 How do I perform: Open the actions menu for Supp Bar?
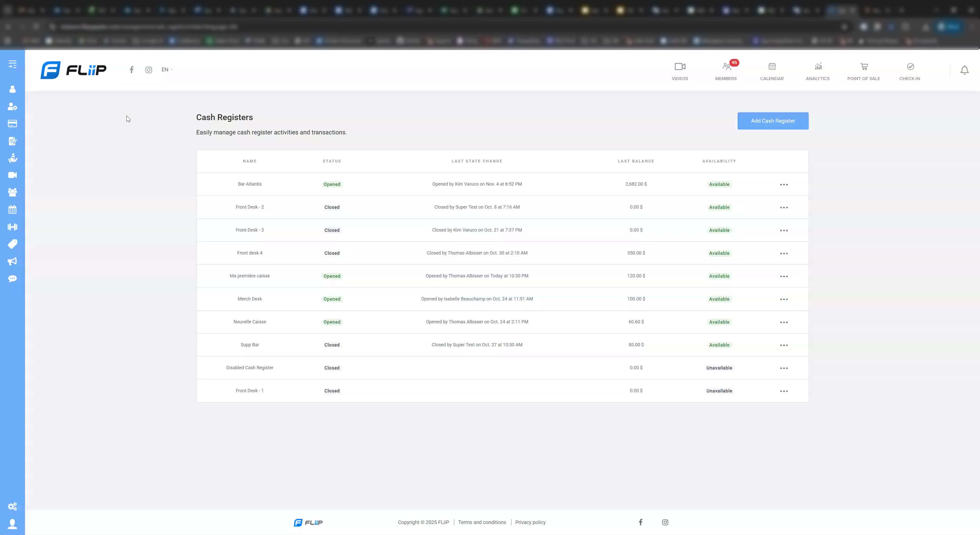[x=784, y=345]
